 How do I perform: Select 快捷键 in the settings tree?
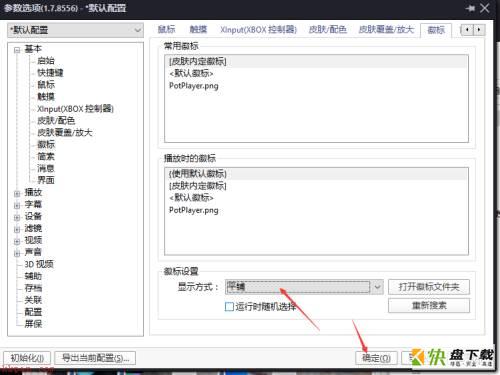(50, 73)
